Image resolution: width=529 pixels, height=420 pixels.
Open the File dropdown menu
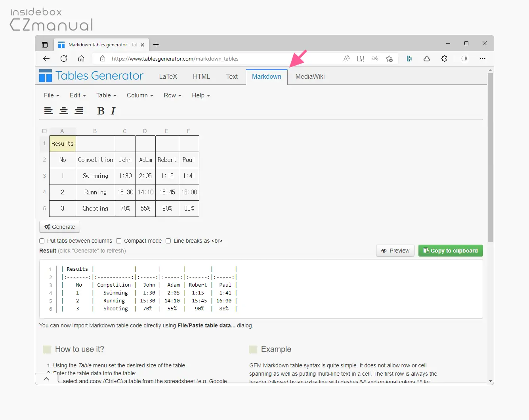click(x=52, y=95)
